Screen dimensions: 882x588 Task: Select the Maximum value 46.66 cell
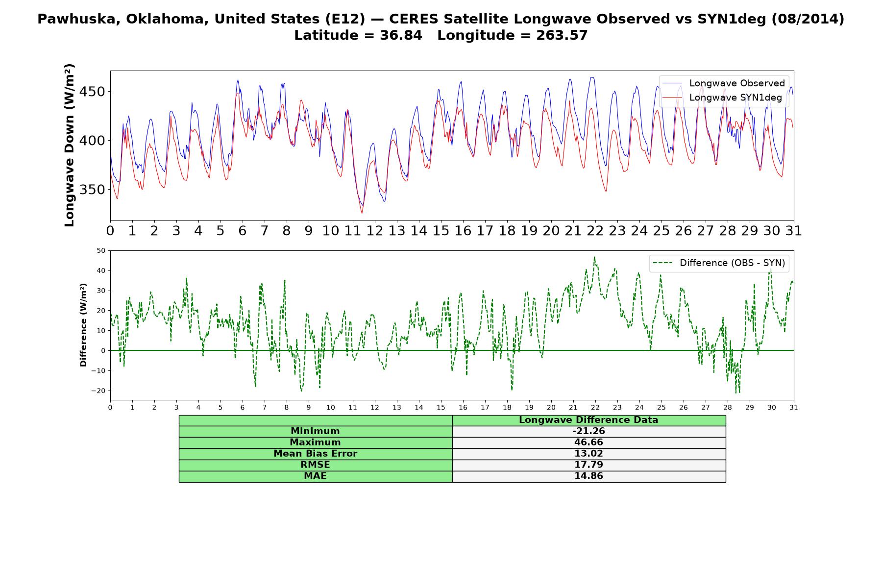pyautogui.click(x=589, y=442)
